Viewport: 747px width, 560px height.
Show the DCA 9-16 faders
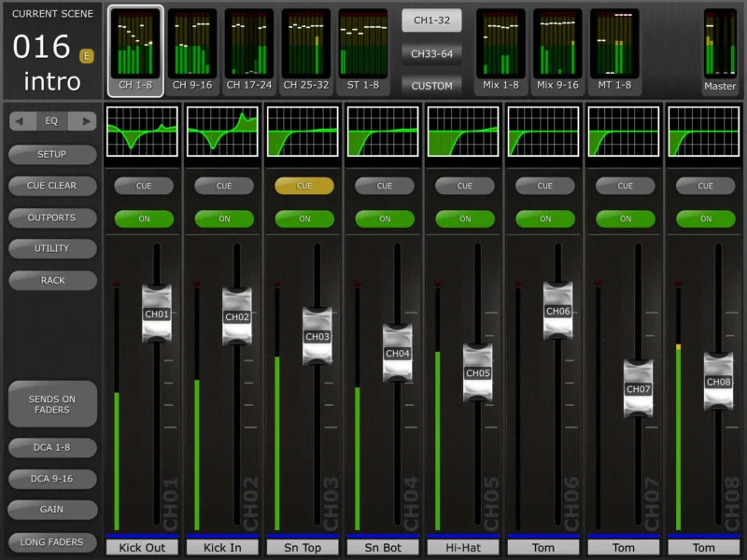point(52,479)
